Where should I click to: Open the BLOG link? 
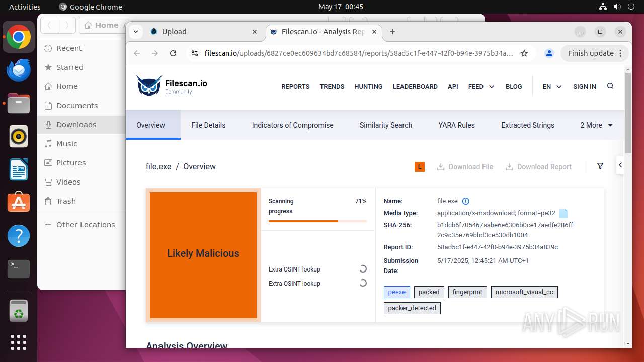(514, 87)
